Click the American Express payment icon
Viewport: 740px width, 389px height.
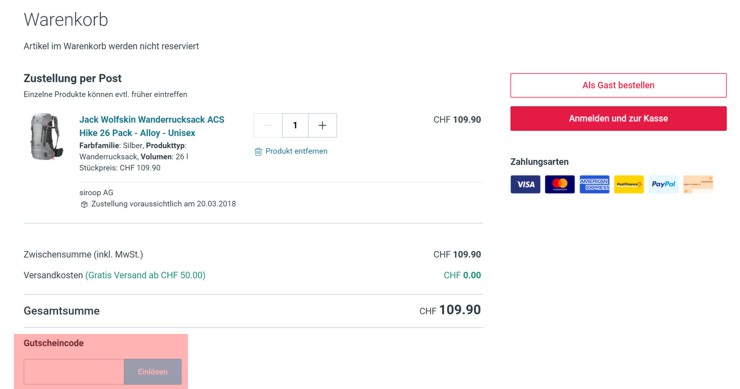point(594,185)
